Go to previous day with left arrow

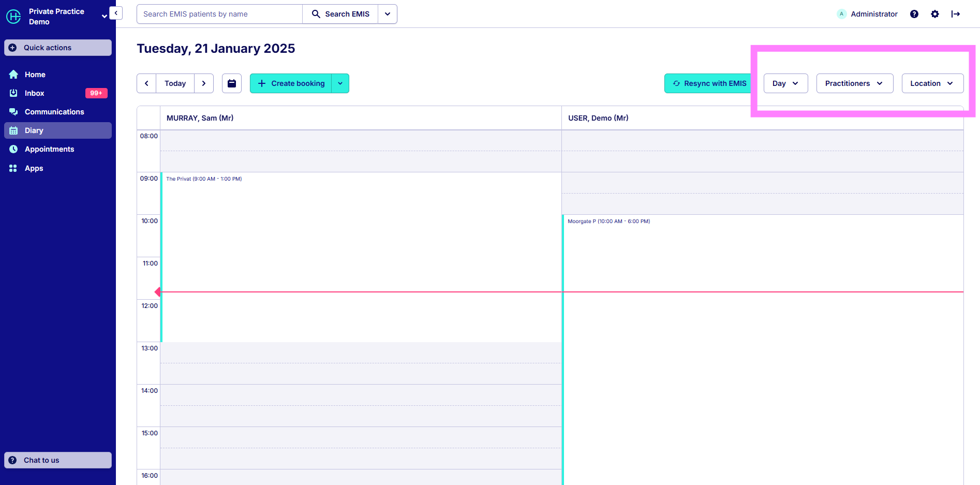click(x=146, y=83)
